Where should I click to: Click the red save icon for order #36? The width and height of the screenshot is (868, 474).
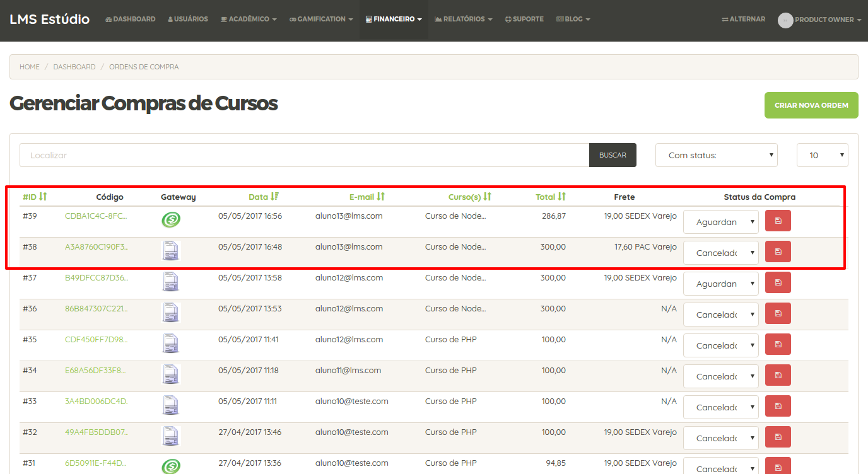777,313
